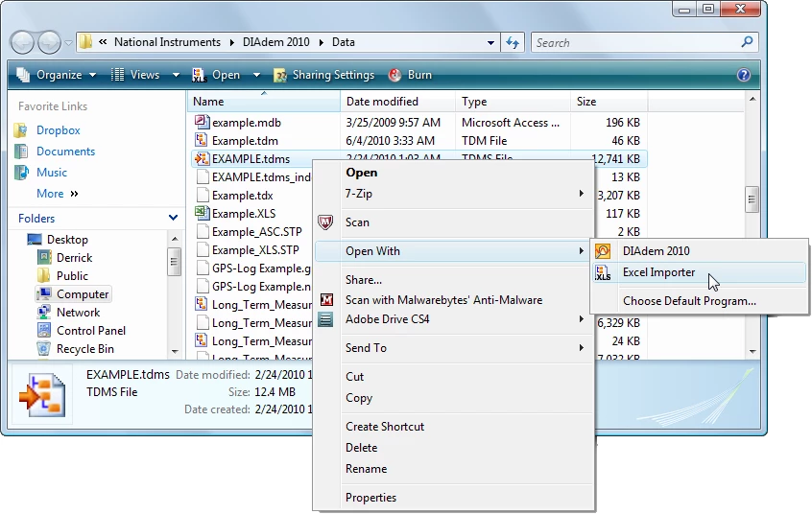Click the help question mark icon

coord(743,75)
